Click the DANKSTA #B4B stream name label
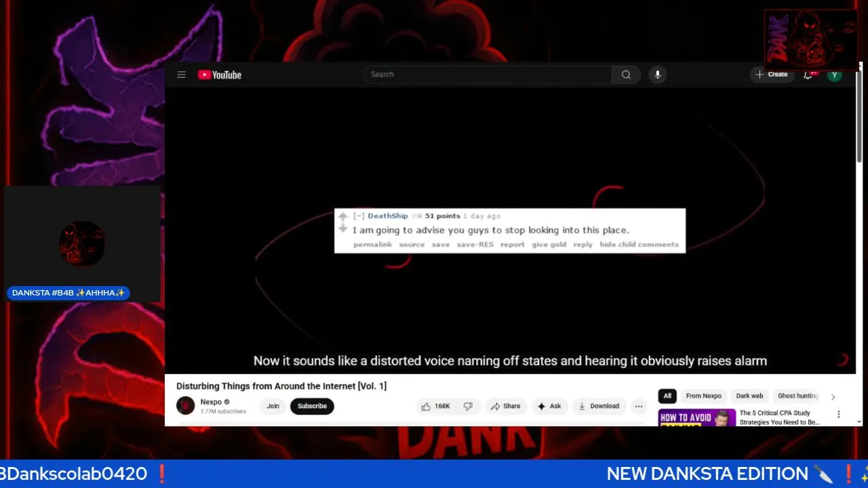This screenshot has height=488, width=868. (x=68, y=293)
